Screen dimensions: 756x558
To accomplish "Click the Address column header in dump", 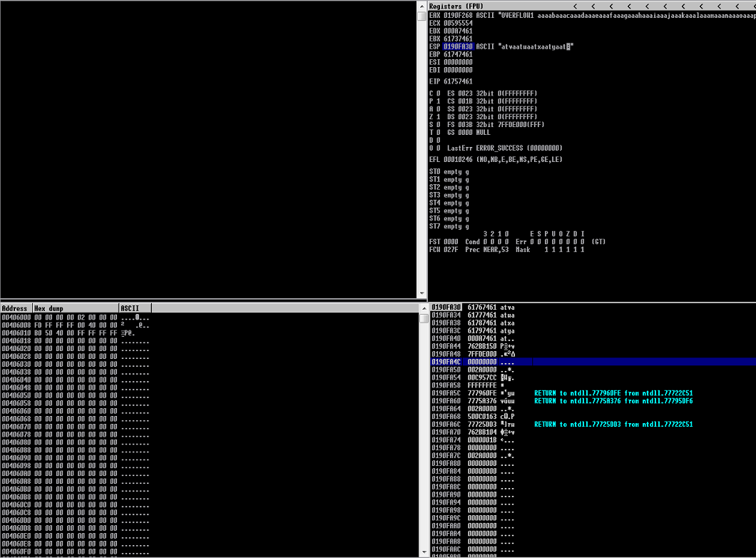I will click(x=16, y=308).
